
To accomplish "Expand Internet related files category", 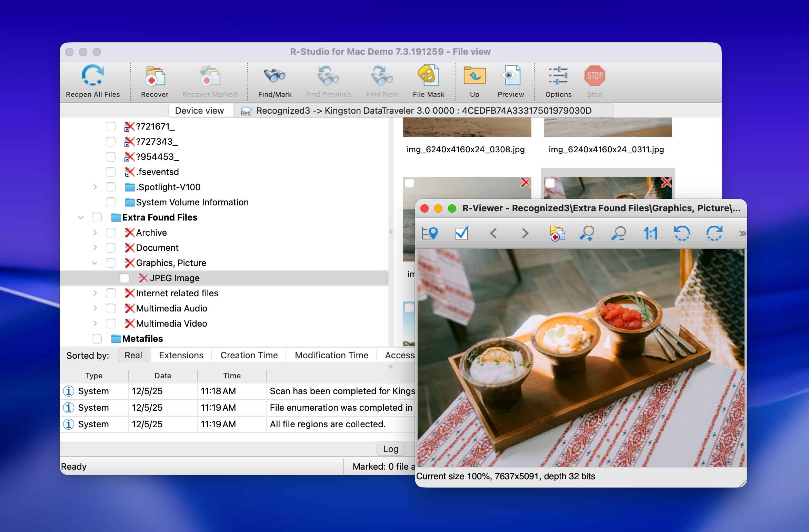I will (x=95, y=293).
